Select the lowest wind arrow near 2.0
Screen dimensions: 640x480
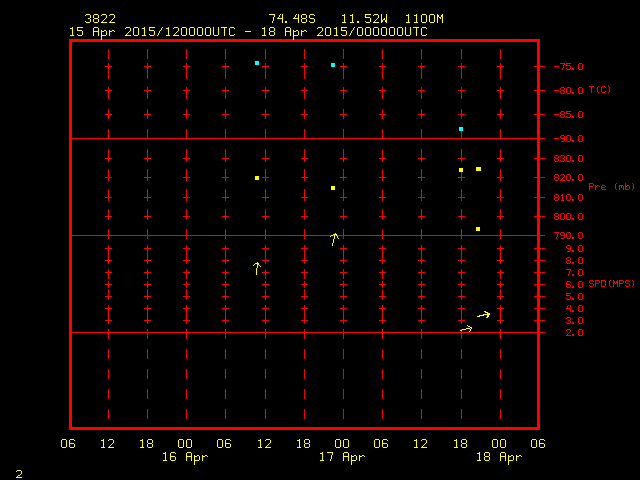coord(466,328)
